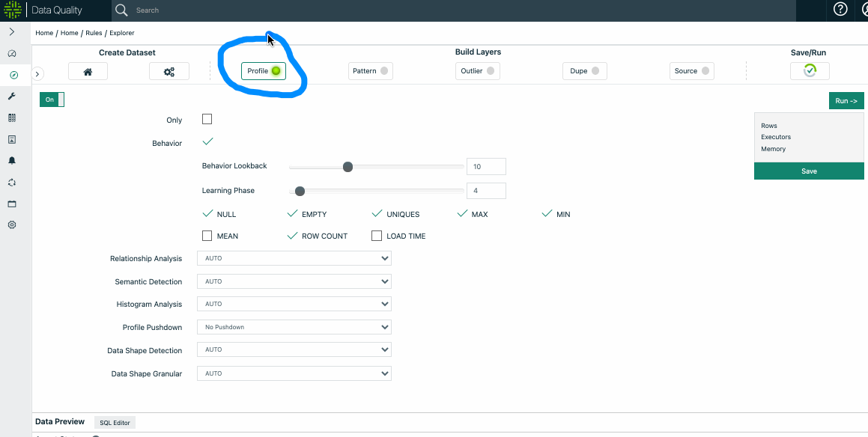Enable the MEAN checkbox
Image resolution: width=868 pixels, height=437 pixels.
[x=207, y=236]
